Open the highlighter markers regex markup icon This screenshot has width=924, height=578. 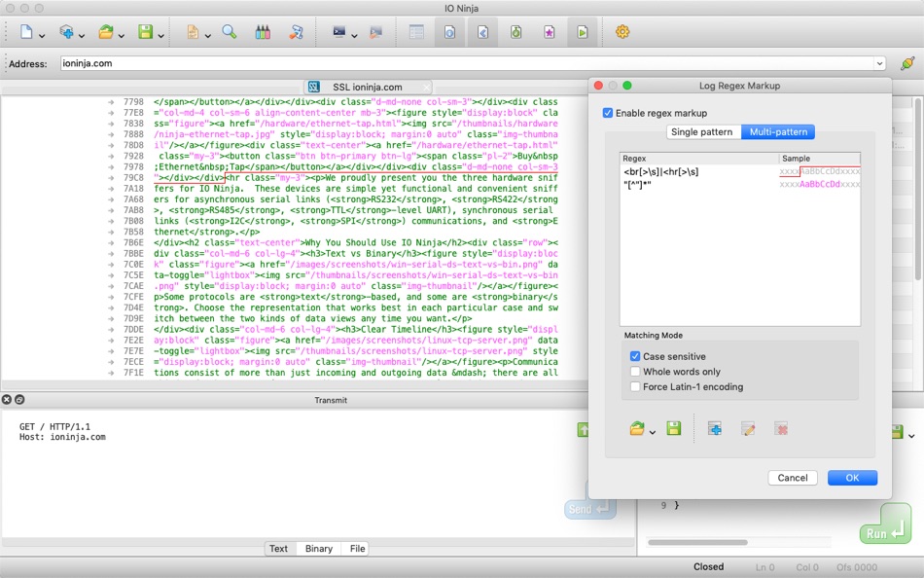263,32
